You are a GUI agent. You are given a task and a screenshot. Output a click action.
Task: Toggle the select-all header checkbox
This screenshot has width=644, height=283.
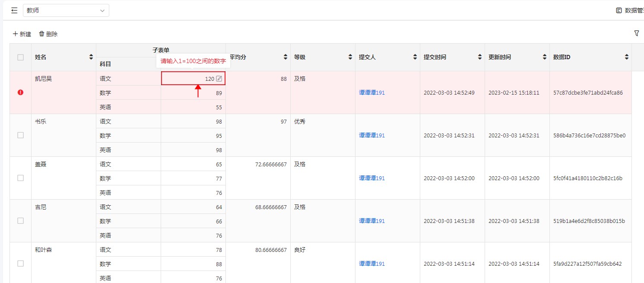[20, 57]
